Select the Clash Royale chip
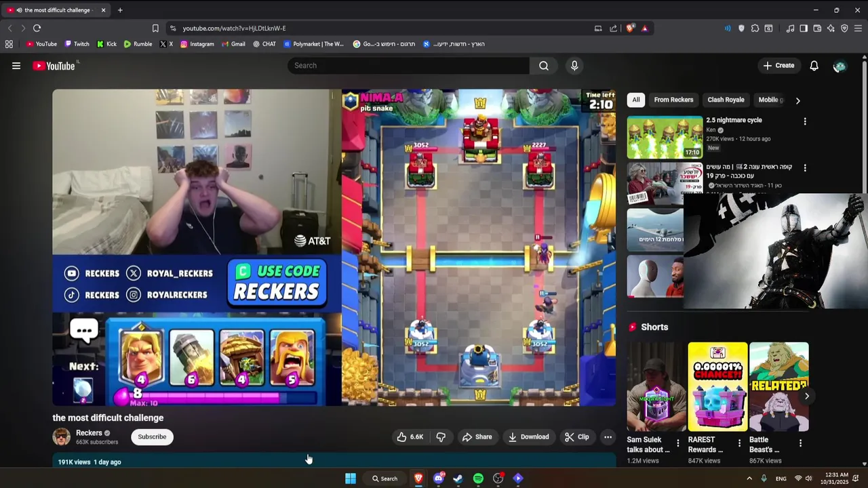 coord(726,100)
